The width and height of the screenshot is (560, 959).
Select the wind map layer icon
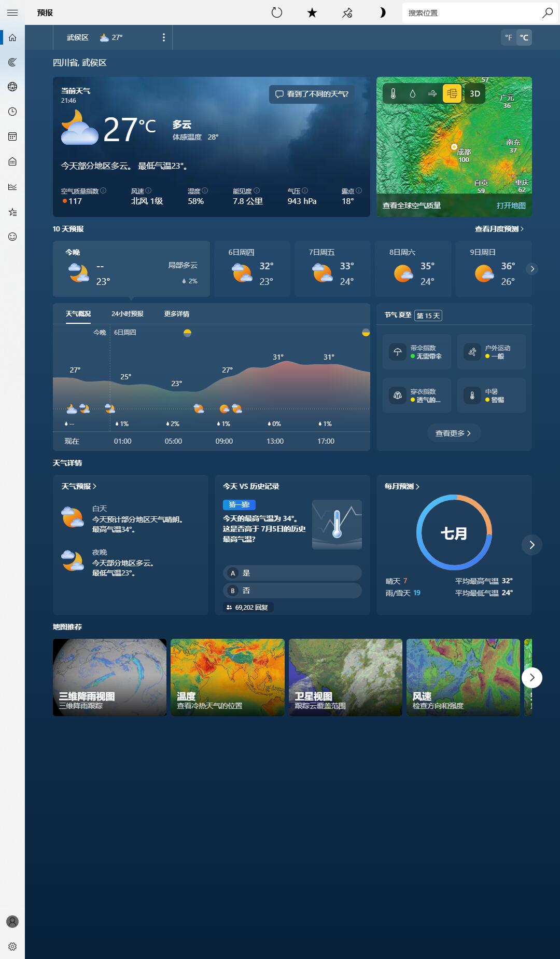pos(432,93)
